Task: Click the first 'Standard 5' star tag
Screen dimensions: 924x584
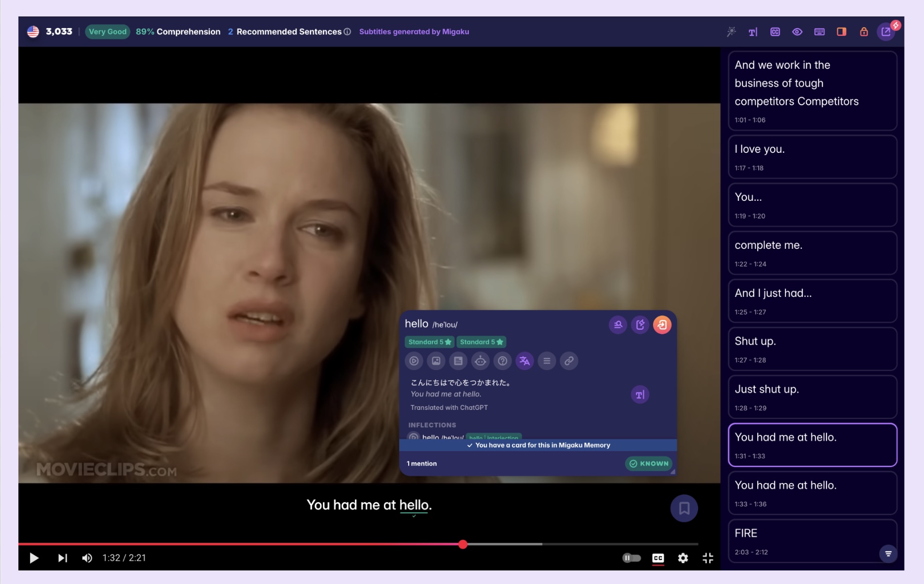Action: tap(430, 342)
